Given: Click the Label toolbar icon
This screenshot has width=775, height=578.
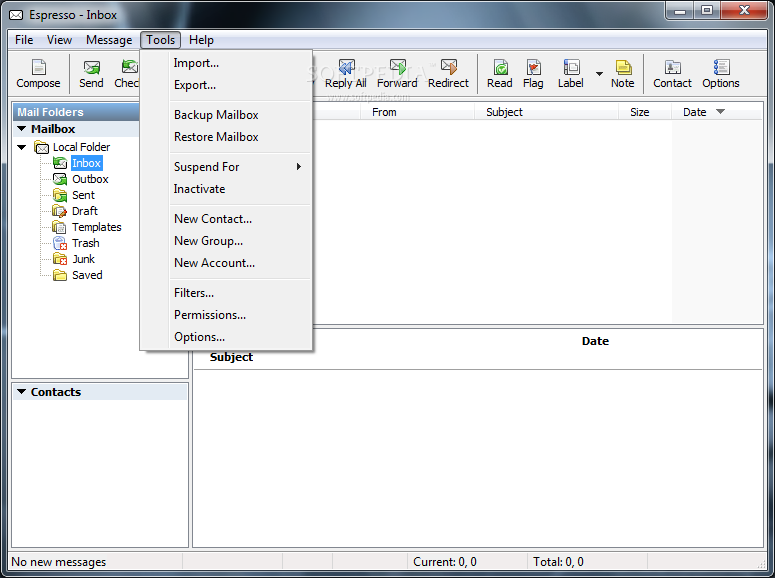Looking at the screenshot, I should (571, 74).
